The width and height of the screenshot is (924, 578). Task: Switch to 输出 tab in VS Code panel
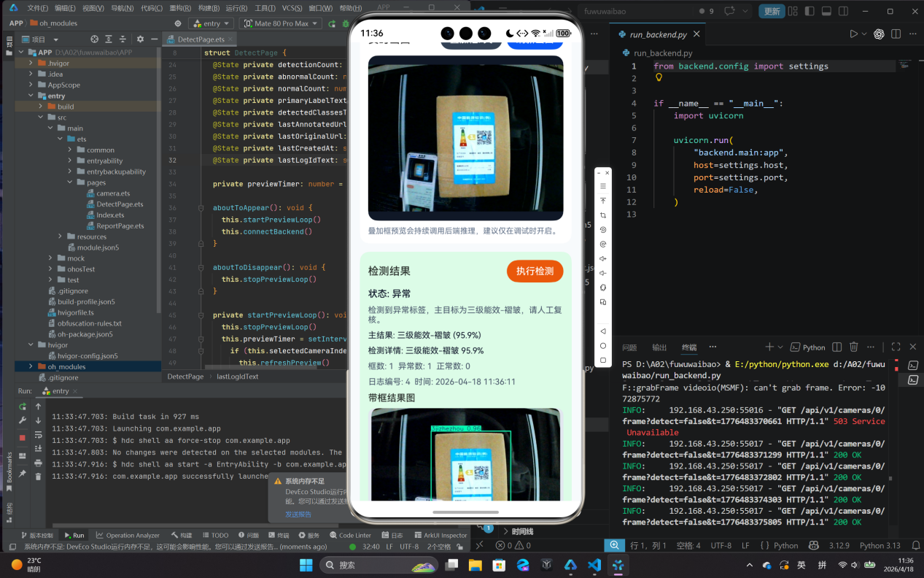tap(659, 347)
